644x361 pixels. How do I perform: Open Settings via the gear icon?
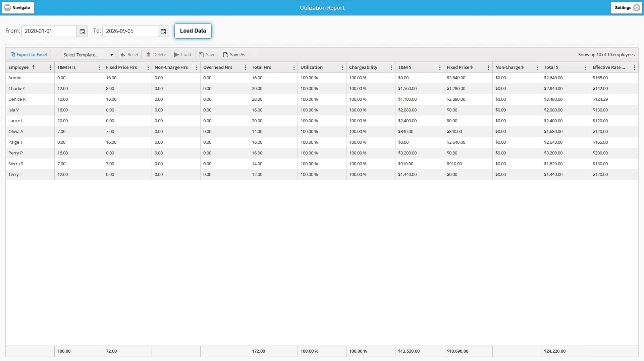point(626,8)
